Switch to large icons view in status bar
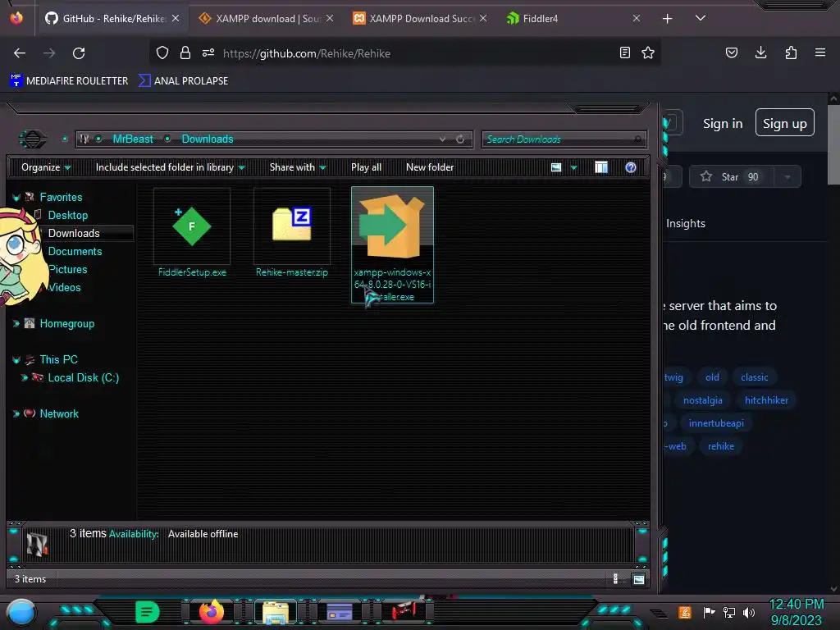Image resolution: width=840 pixels, height=630 pixels. click(638, 579)
